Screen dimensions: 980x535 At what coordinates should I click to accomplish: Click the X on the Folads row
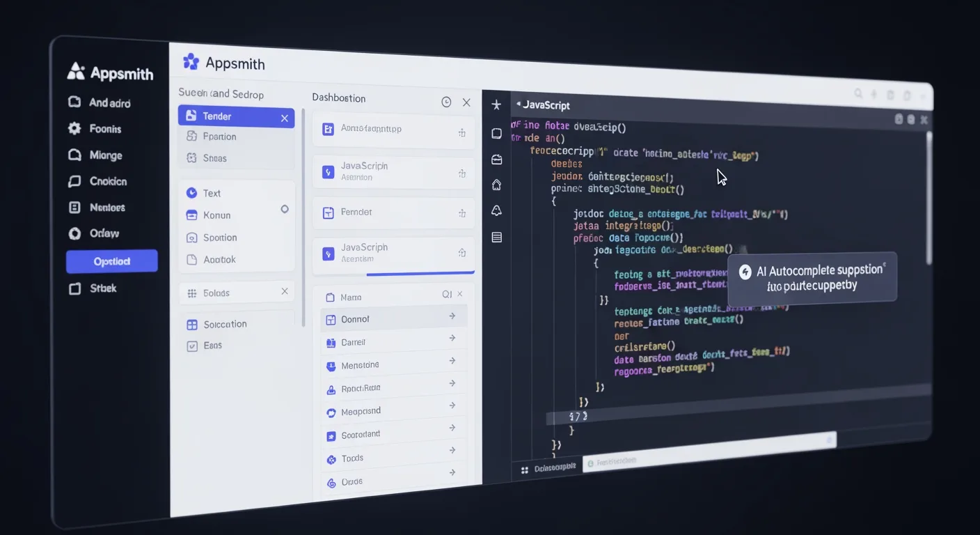[284, 291]
